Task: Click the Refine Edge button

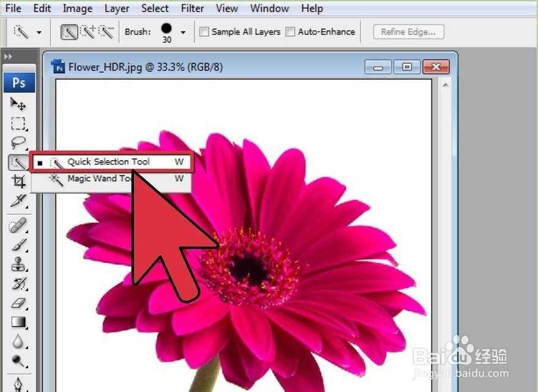Action: (x=408, y=32)
